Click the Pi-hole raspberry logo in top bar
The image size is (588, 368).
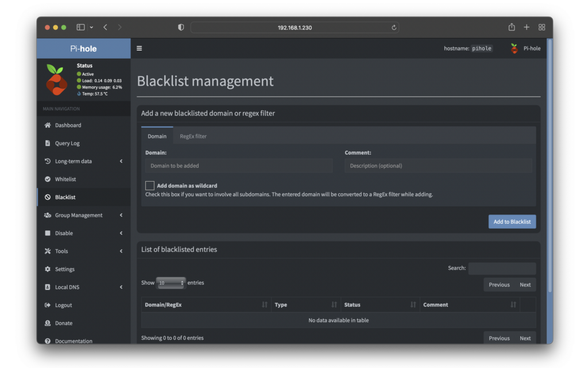[x=514, y=48]
